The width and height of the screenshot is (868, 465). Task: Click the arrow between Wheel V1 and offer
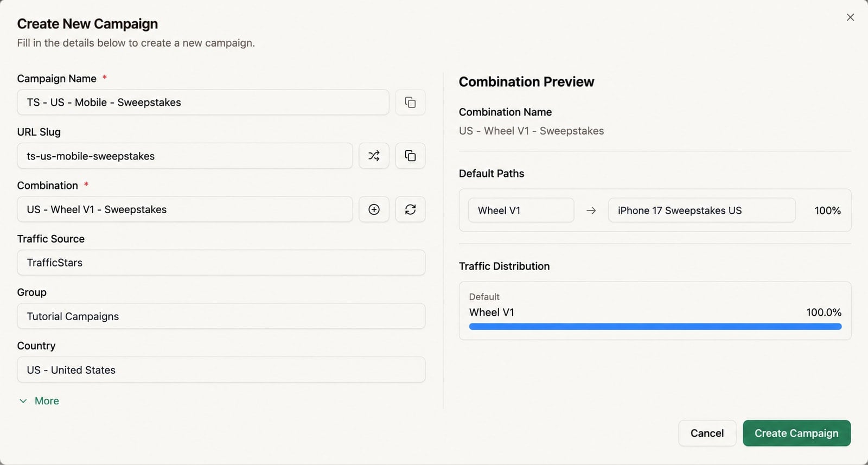(x=591, y=211)
